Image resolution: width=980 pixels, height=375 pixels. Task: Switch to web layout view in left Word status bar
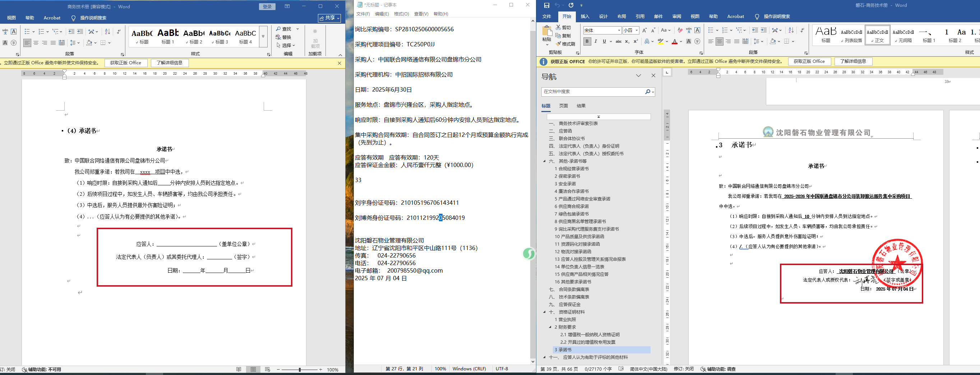[267, 369]
